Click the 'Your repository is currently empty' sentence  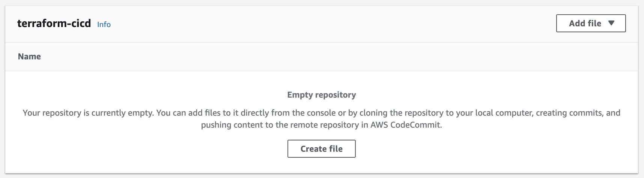88,113
